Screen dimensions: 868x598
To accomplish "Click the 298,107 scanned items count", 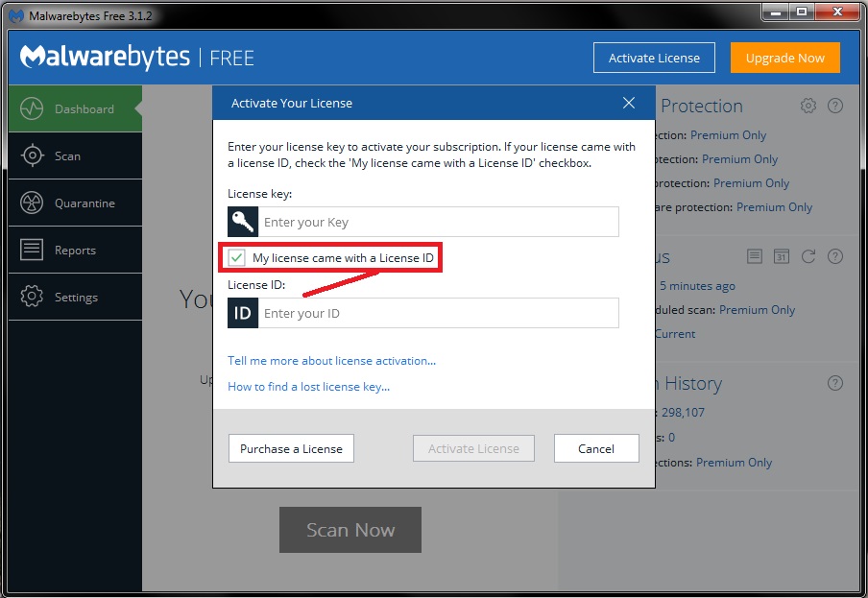I will click(683, 412).
